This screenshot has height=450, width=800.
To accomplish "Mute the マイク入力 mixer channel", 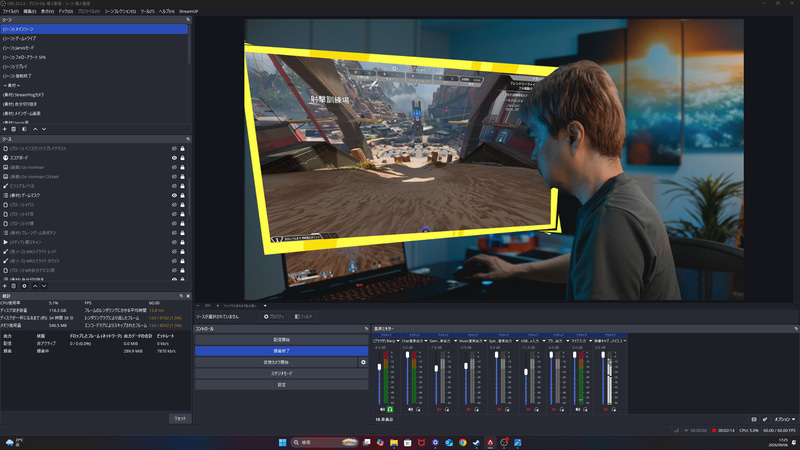I will coord(578,409).
